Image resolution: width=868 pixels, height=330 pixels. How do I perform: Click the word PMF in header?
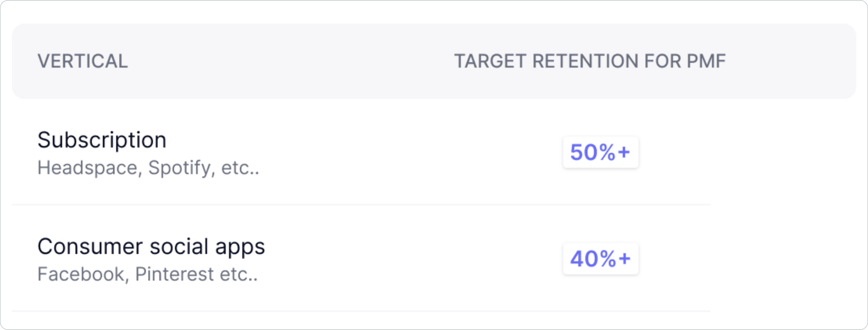[x=706, y=61]
